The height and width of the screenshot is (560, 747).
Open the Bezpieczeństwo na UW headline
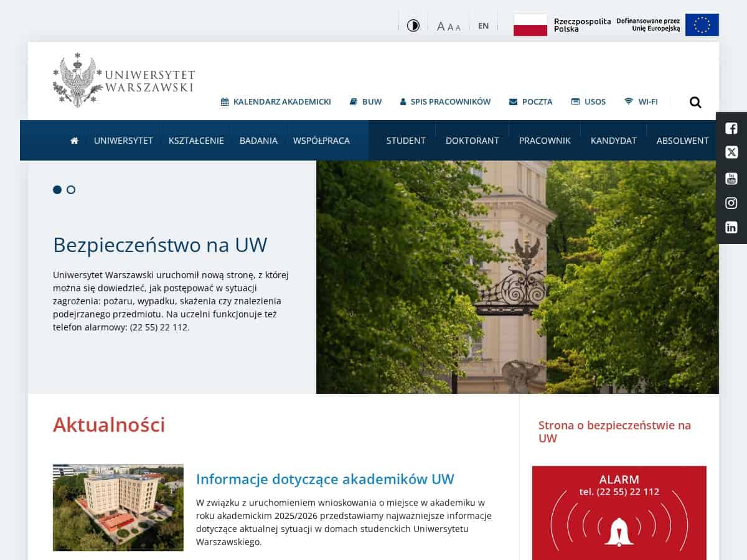point(160,245)
